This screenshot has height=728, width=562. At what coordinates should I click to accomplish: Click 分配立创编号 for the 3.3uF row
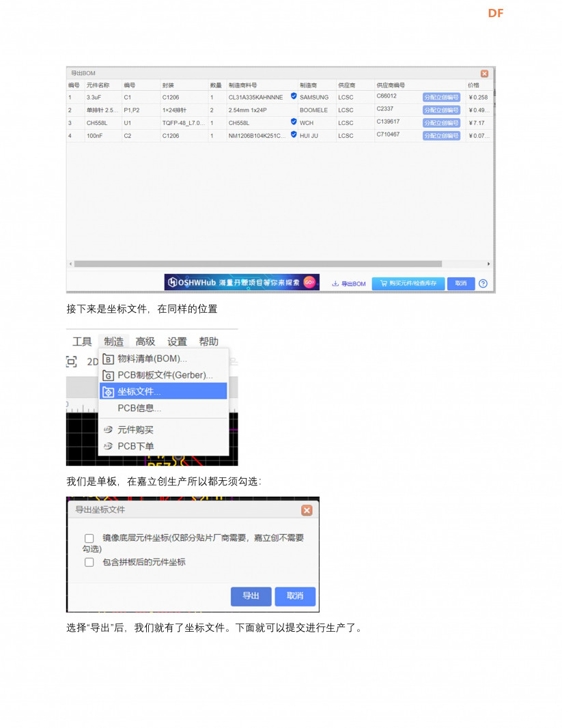click(441, 97)
